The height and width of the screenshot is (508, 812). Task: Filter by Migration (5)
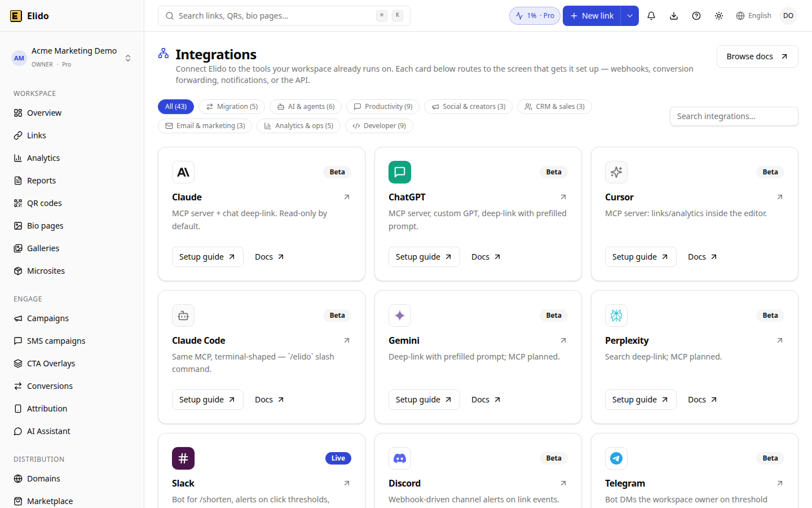tap(232, 107)
